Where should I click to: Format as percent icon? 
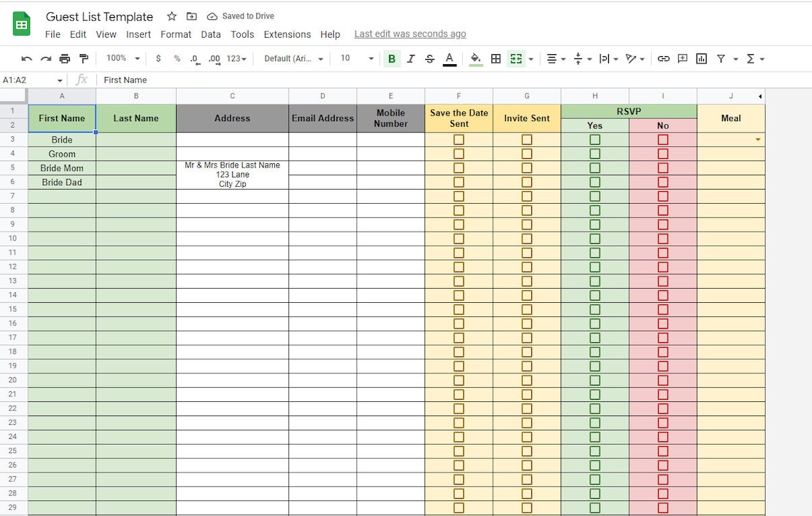click(177, 58)
